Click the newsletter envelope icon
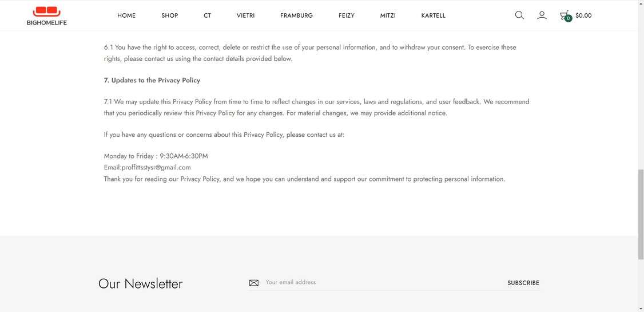Image resolution: width=644 pixels, height=312 pixels. click(x=254, y=283)
